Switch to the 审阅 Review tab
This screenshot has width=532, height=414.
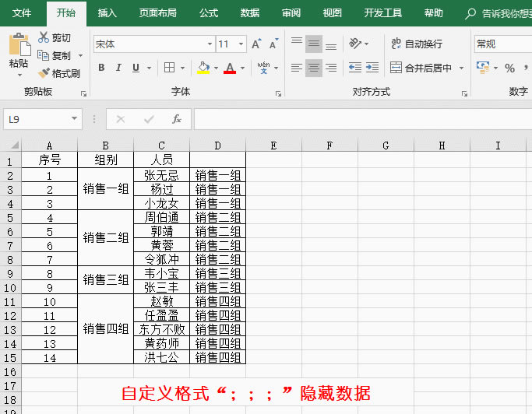[291, 13]
